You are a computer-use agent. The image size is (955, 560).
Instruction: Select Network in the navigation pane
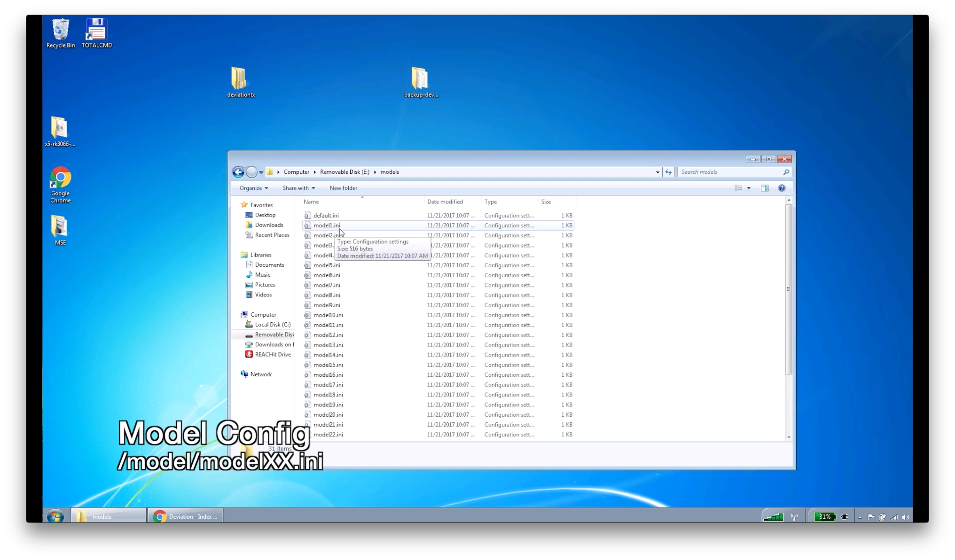261,374
